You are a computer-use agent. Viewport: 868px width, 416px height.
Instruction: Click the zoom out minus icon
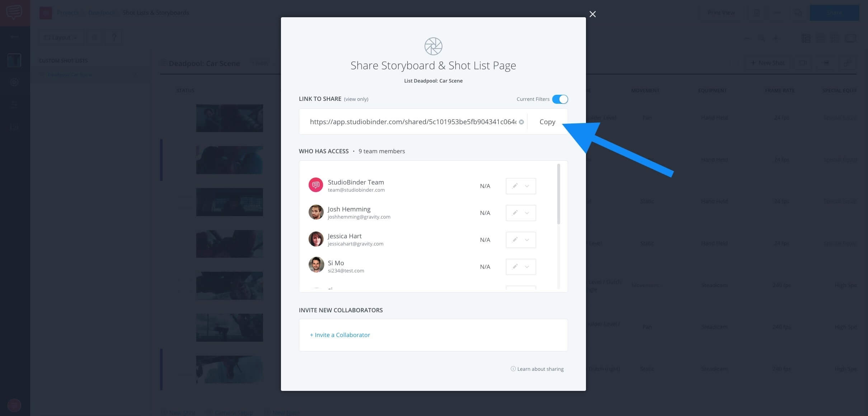[x=747, y=38]
